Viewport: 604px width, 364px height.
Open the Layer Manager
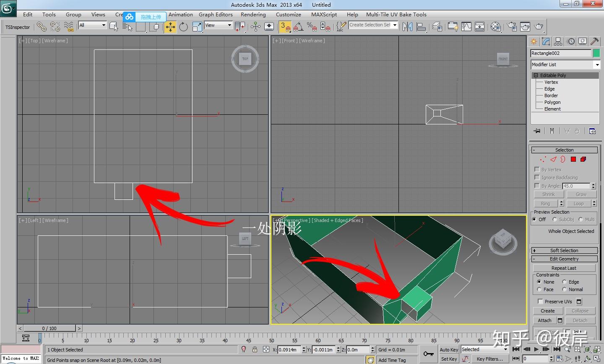437,27
